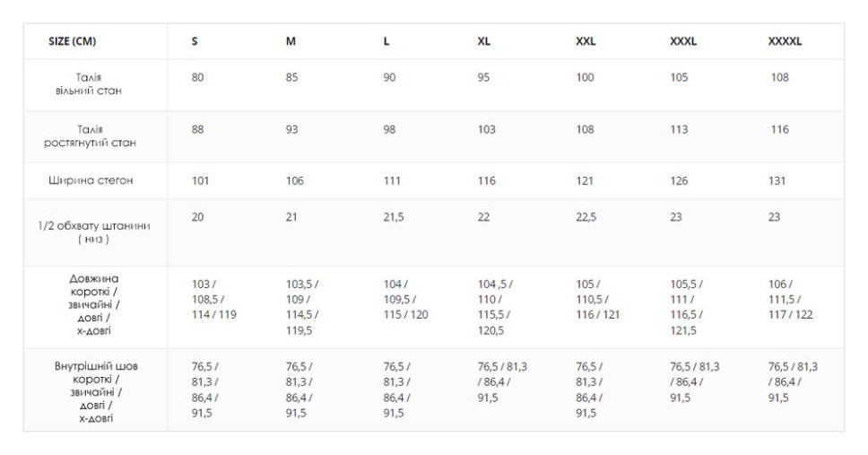
Task: Click the SIZE (CM) header cell
Action: point(72,41)
